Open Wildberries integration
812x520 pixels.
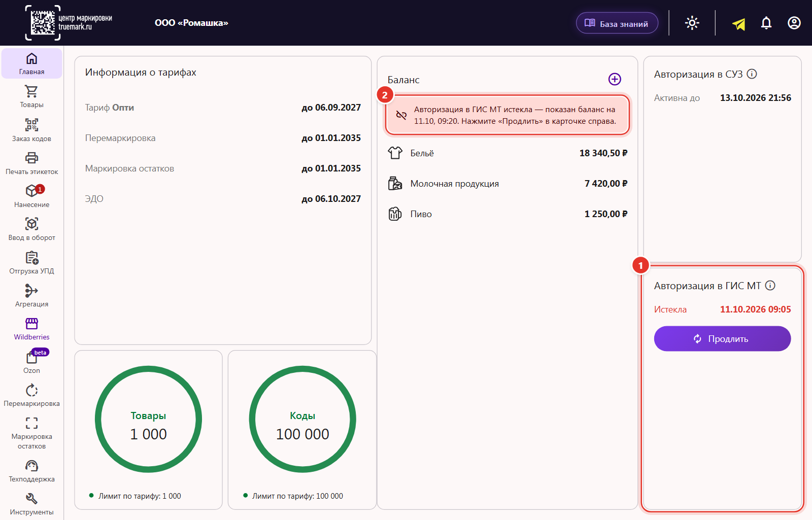(31, 329)
